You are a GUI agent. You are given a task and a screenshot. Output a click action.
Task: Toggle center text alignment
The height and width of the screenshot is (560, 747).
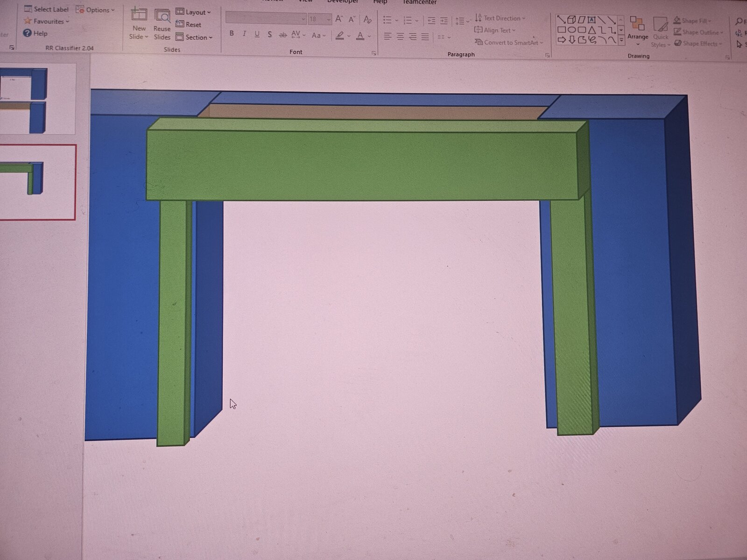click(x=400, y=36)
